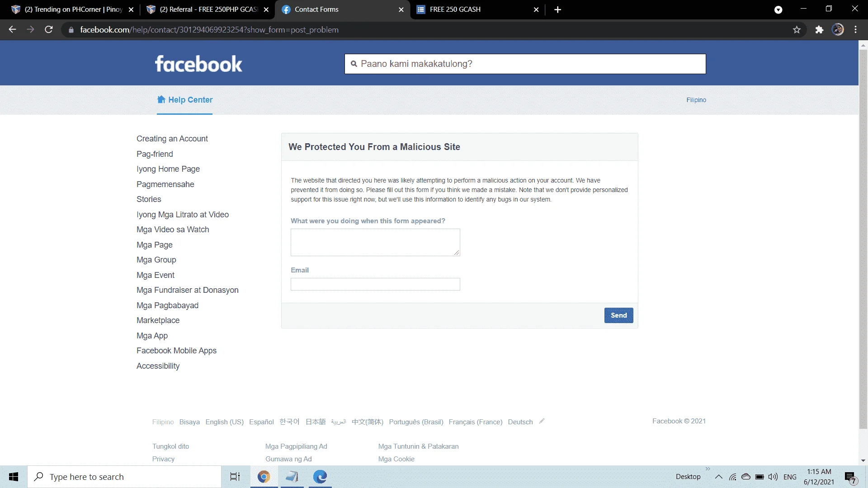Screen dimensions: 868x488
Task: Open the Mga Group help topic
Action: (156, 260)
